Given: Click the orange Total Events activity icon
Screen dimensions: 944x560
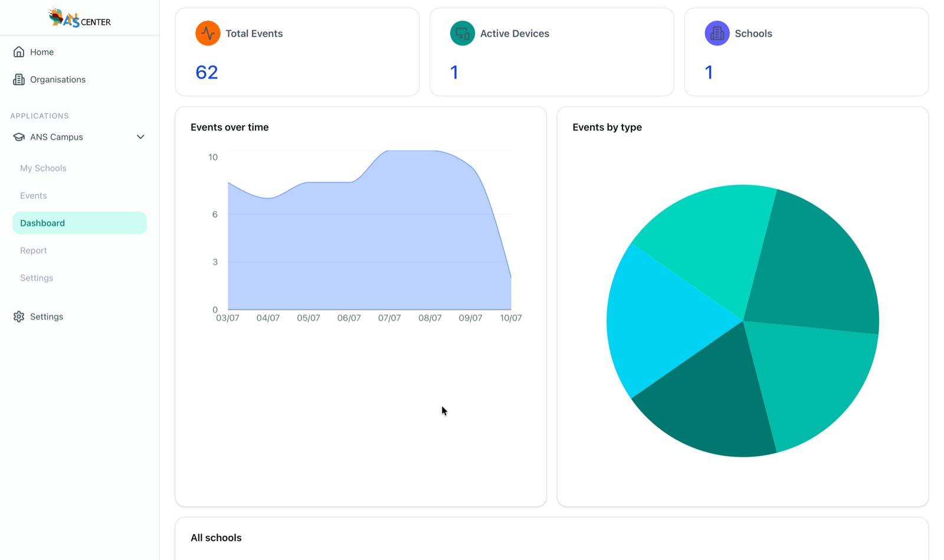Looking at the screenshot, I should click(208, 34).
